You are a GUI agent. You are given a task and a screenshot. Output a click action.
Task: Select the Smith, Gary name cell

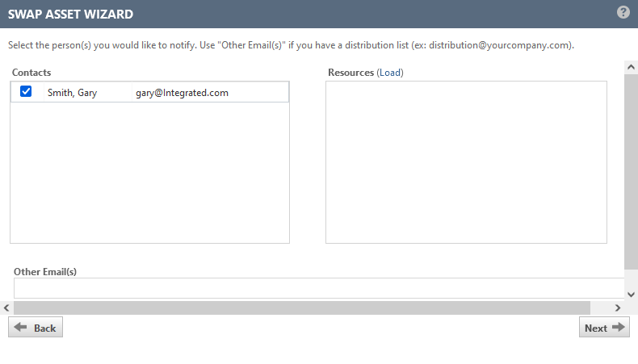(72, 93)
